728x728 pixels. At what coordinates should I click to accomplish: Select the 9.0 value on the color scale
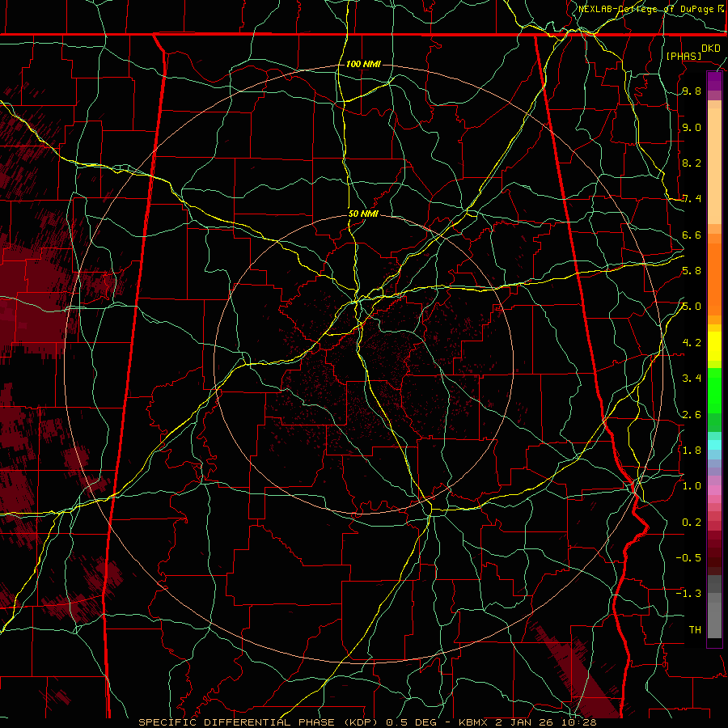click(x=692, y=127)
